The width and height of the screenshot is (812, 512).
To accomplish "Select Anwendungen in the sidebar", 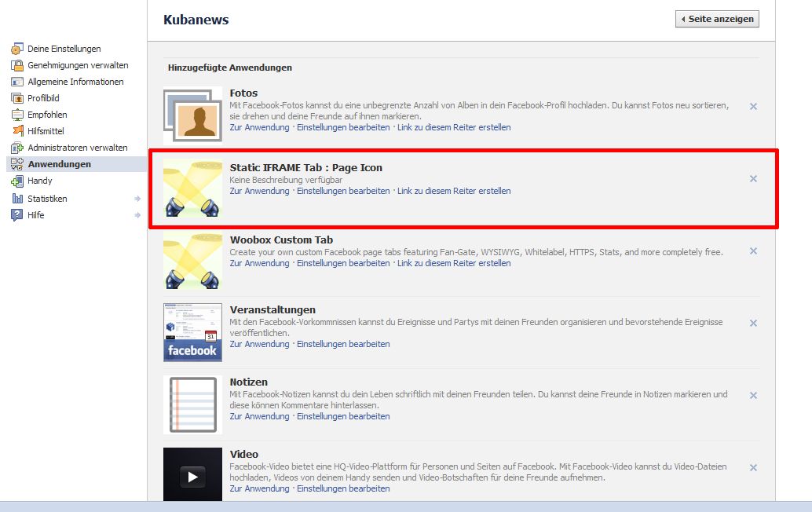I will pos(60,164).
